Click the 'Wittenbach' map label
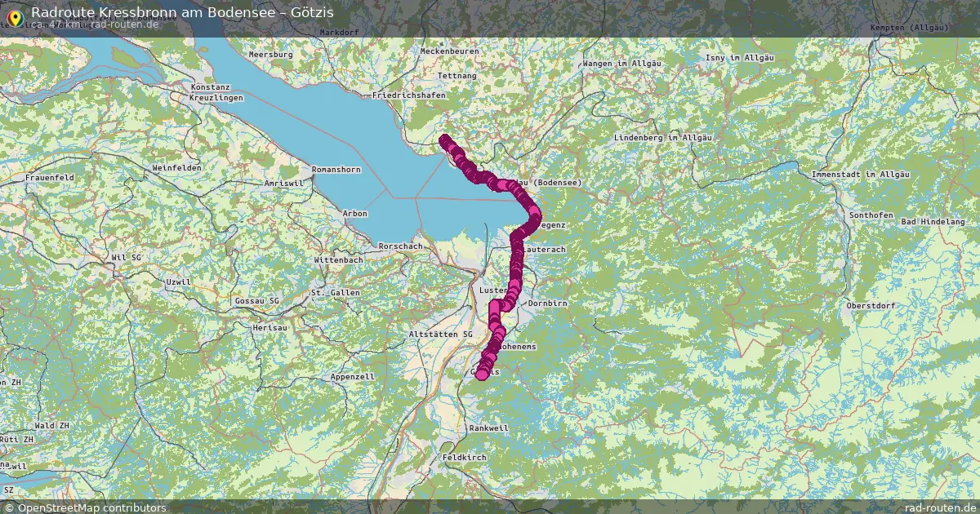The image size is (980, 514). coord(338,260)
